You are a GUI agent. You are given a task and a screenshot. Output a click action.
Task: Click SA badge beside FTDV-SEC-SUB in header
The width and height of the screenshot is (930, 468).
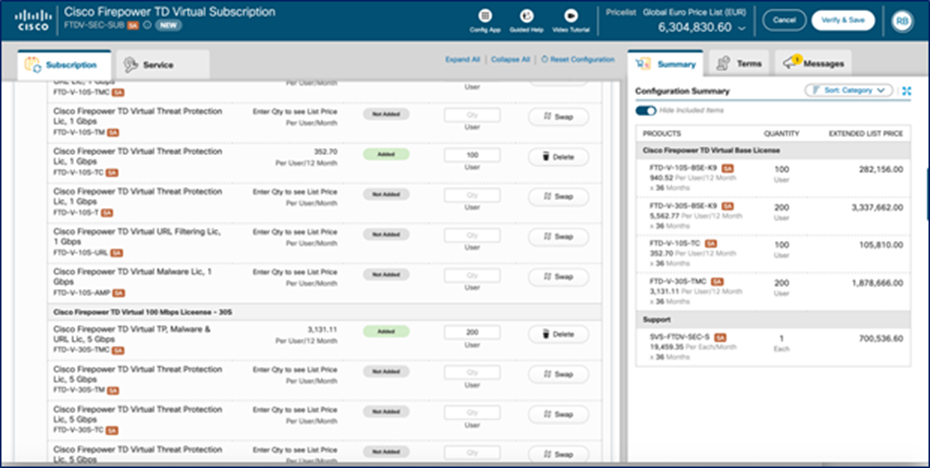click(x=133, y=26)
